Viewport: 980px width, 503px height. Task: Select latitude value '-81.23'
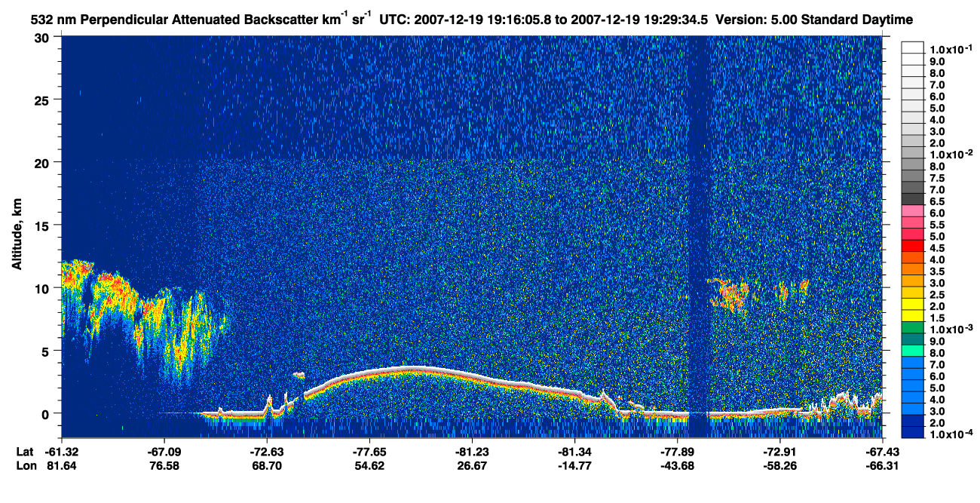(x=472, y=452)
